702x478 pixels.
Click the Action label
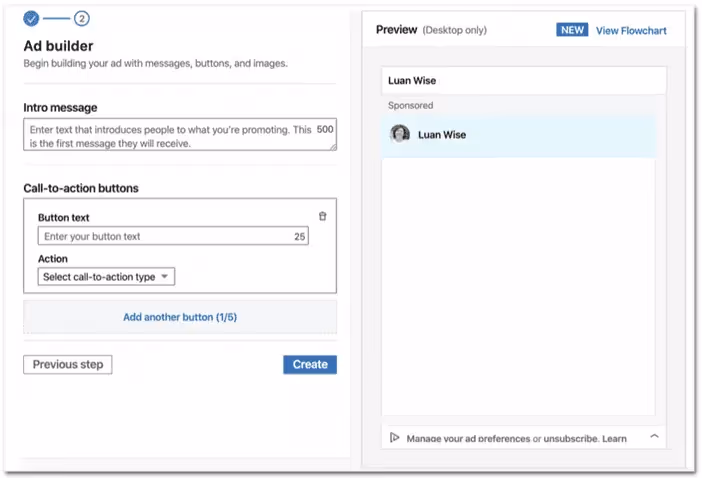coord(53,259)
